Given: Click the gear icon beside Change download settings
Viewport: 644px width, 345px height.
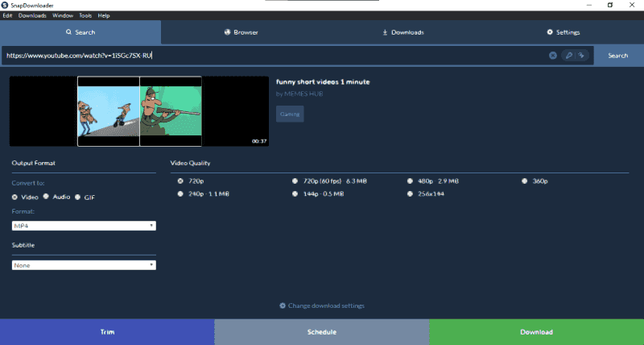Looking at the screenshot, I should (x=283, y=306).
